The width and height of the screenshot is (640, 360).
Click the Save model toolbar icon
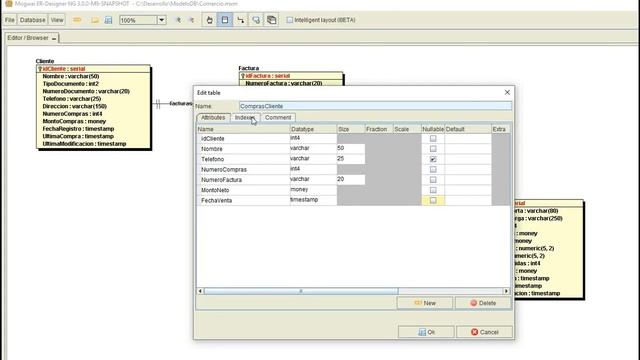click(x=108, y=20)
